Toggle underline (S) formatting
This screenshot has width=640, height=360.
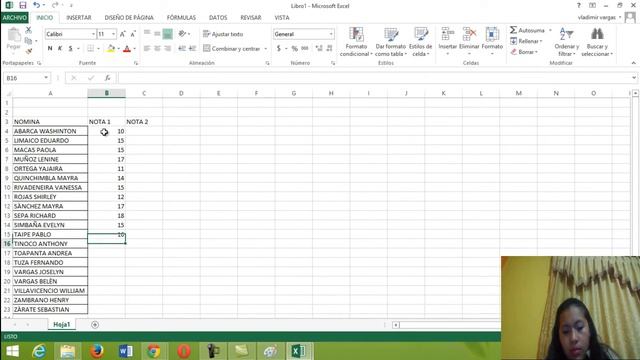[x=70, y=49]
